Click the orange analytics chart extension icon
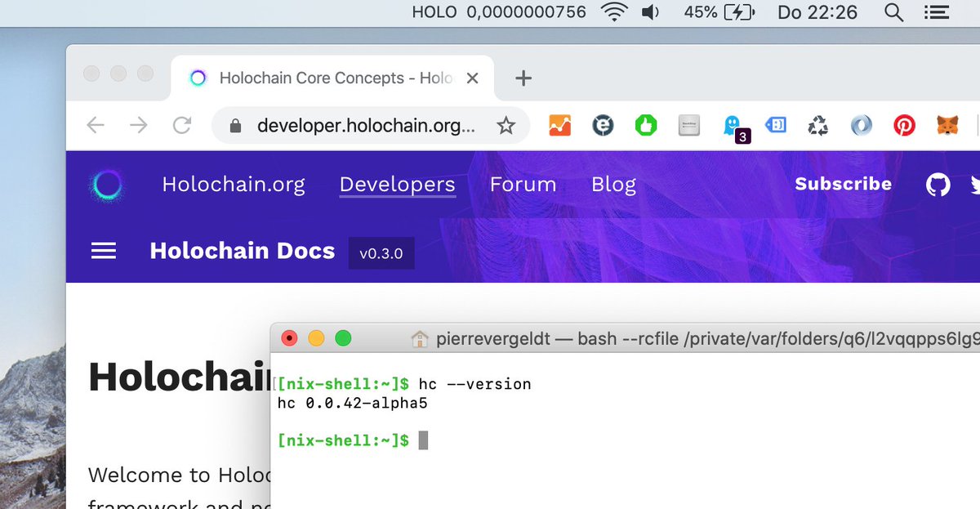This screenshot has width=980, height=509. pyautogui.click(x=559, y=126)
